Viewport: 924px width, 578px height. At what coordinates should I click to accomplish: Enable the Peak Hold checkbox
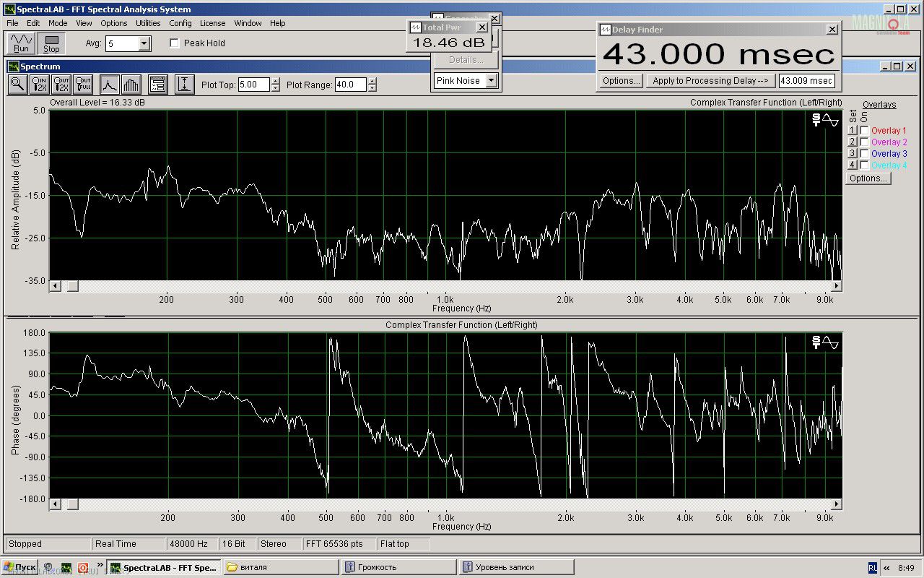coord(174,43)
